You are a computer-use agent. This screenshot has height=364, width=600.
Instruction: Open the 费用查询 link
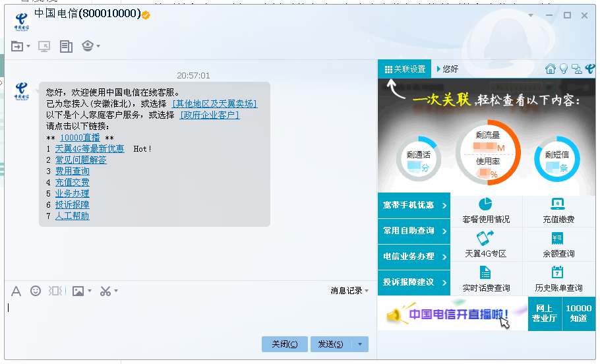[73, 171]
